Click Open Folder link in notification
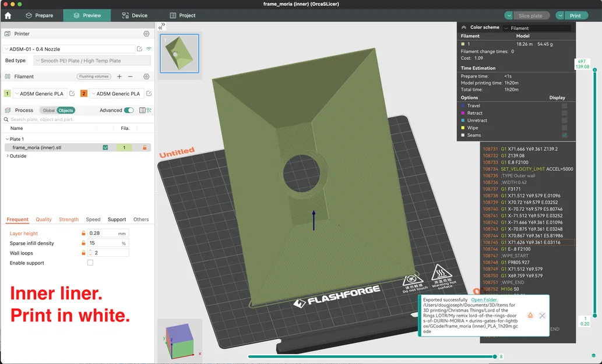Viewport: 602px width, 364px height. [484, 300]
